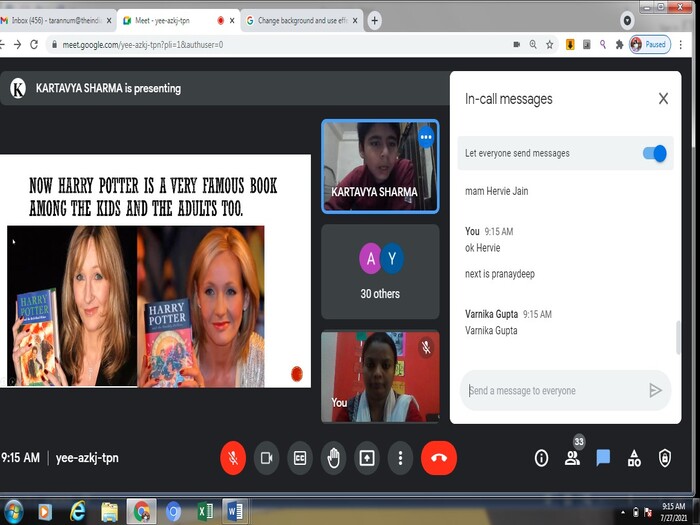This screenshot has width=700, height=525.
Task: Click the Present now screen share button
Action: (x=367, y=458)
